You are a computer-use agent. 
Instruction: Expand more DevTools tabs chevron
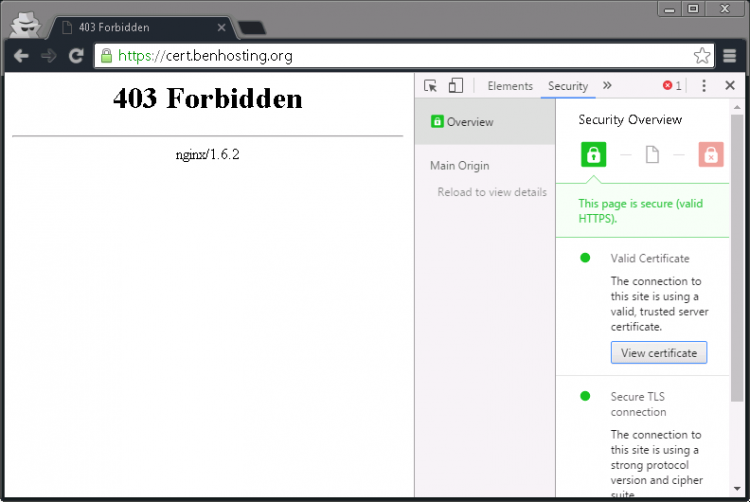pyautogui.click(x=607, y=86)
